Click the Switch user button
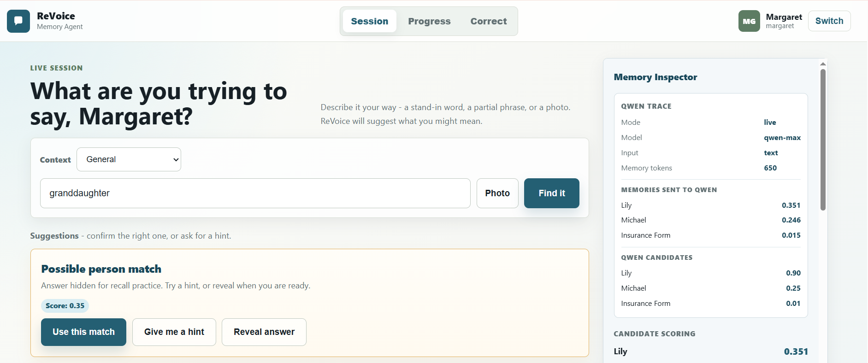Image resolution: width=868 pixels, height=363 pixels. click(x=829, y=21)
